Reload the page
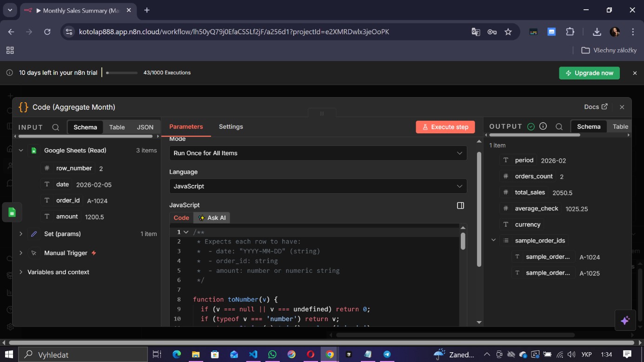644x362 pixels. coord(47,32)
